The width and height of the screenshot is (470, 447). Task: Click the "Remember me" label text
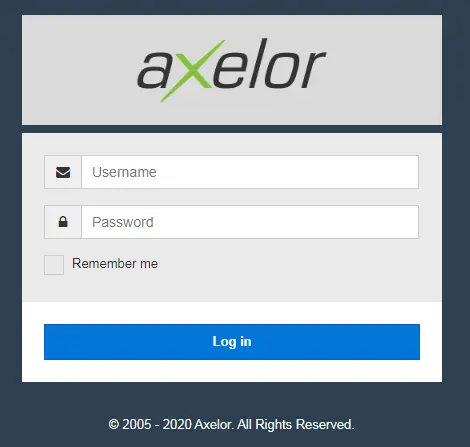(x=115, y=264)
